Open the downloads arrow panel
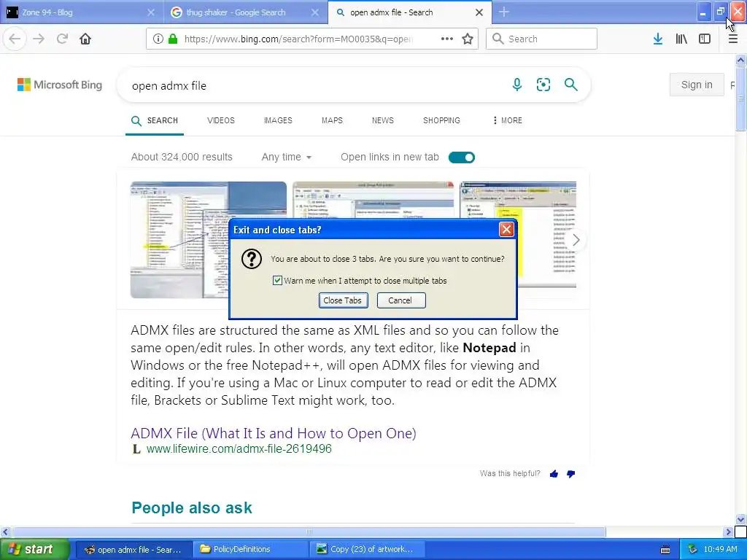 (658, 39)
